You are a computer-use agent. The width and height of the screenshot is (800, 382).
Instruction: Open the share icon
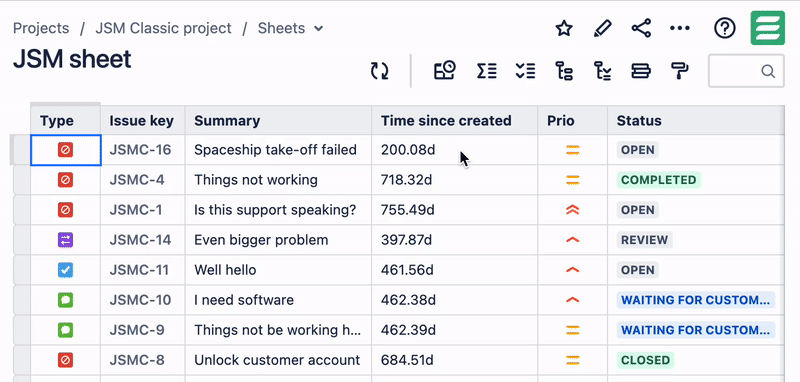pyautogui.click(x=641, y=29)
